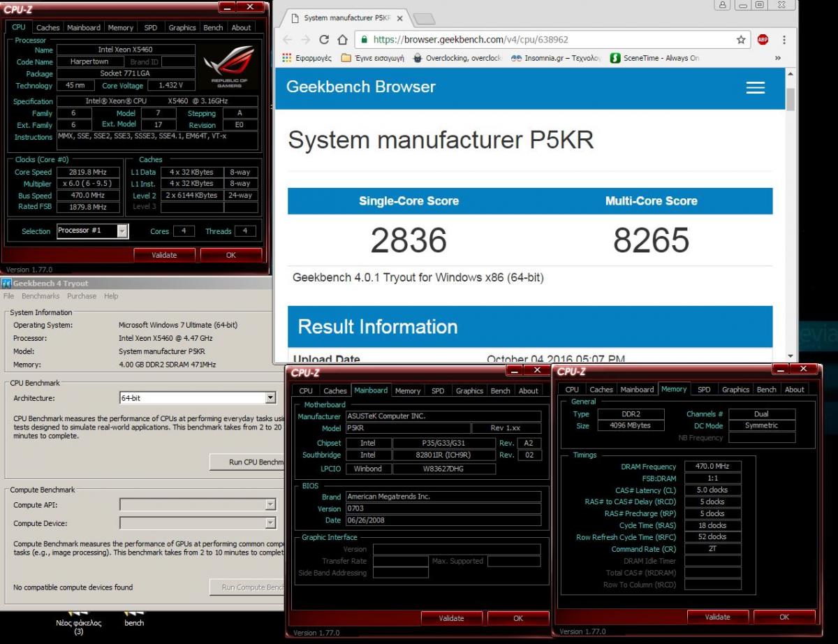The width and height of the screenshot is (838, 644).
Task: Select About tab in the Memory CPU-Z window
Action: [794, 390]
